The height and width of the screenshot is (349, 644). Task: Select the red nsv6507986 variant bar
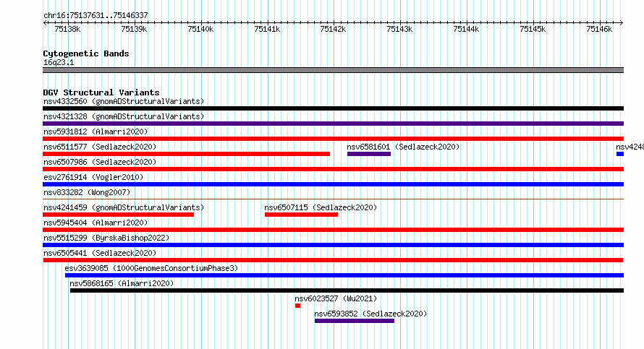click(x=333, y=169)
